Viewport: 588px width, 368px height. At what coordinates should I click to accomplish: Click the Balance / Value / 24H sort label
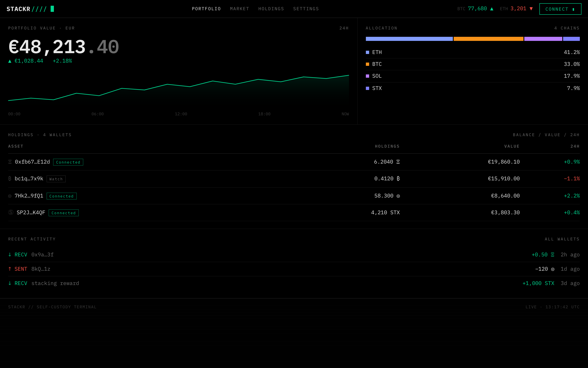[x=546, y=135]
